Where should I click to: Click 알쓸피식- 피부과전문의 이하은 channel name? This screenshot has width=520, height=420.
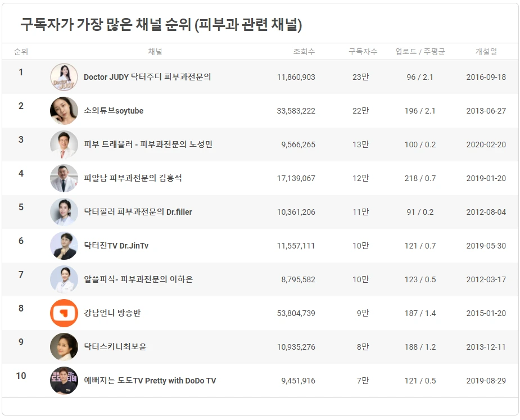[138, 279]
